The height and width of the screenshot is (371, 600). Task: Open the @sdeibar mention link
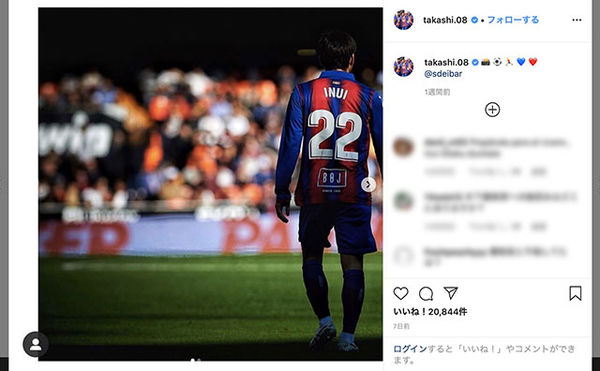443,73
